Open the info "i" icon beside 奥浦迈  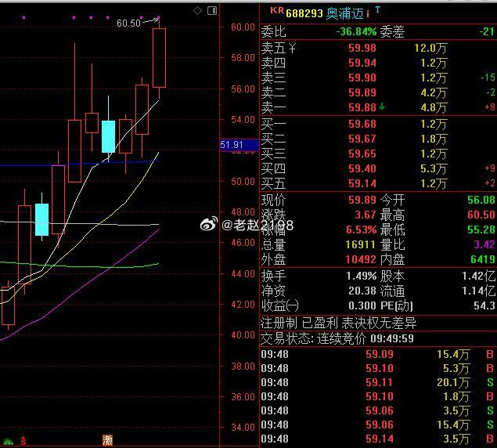pyautogui.click(x=368, y=13)
